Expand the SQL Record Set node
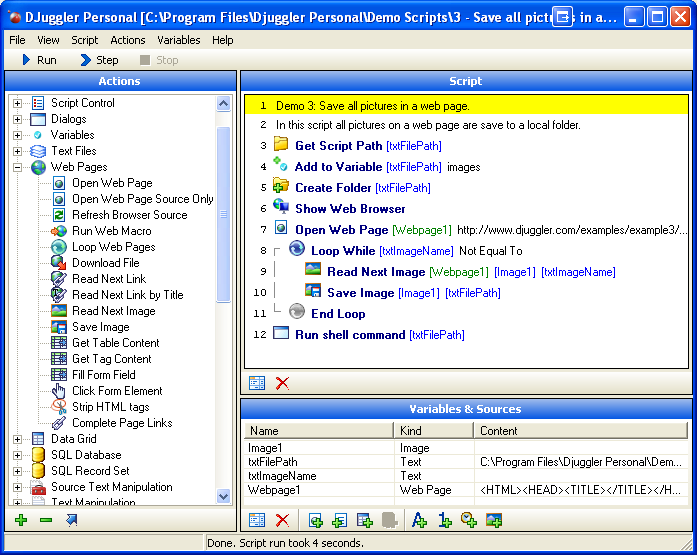The width and height of the screenshot is (697, 555). click(x=17, y=471)
